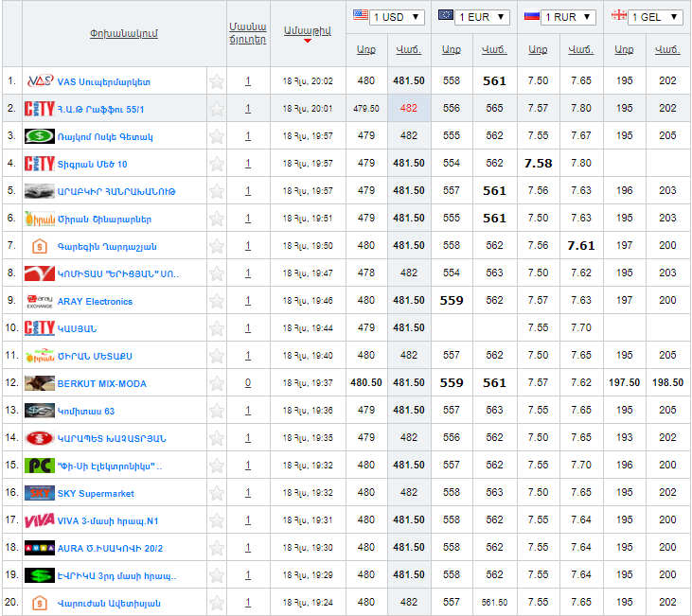Click the US flag icon
Viewport: 692px width, 616px height.
pos(361,14)
